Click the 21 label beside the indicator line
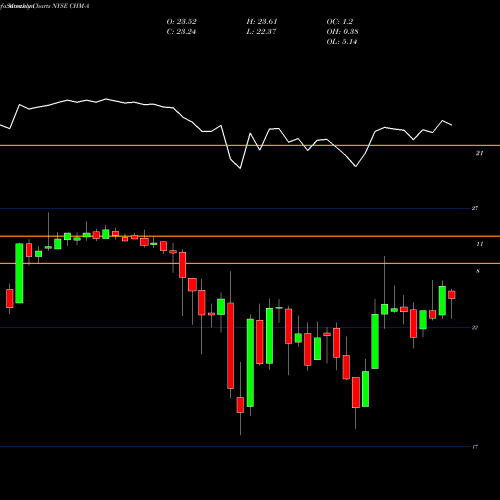This screenshot has width=500, height=500. coord(479,153)
